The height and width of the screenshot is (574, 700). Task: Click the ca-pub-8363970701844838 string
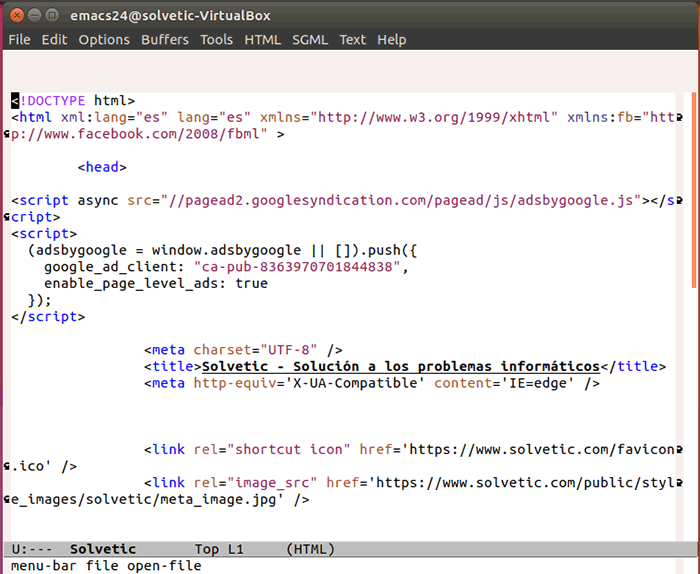(x=296, y=267)
